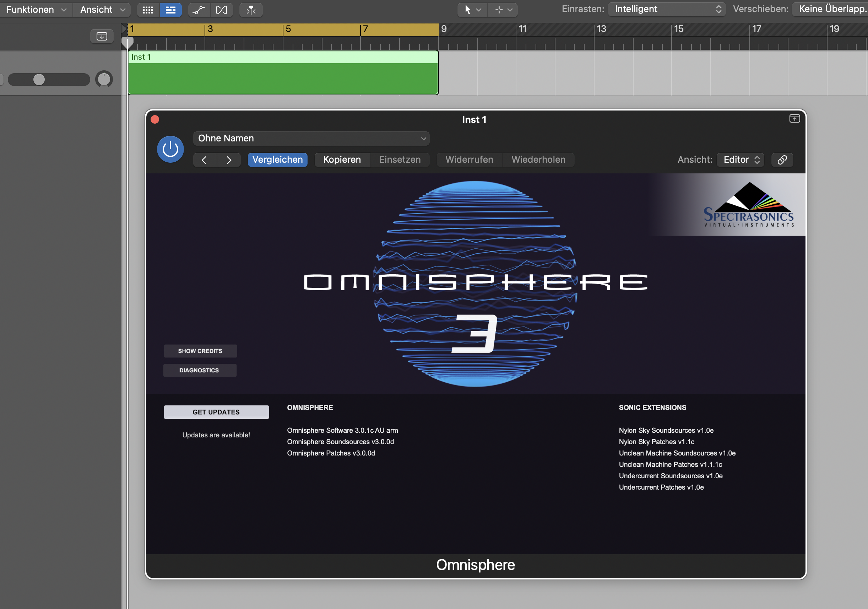The height and width of the screenshot is (609, 868).
Task: Toggle the automation curve icon
Action: coord(199,10)
